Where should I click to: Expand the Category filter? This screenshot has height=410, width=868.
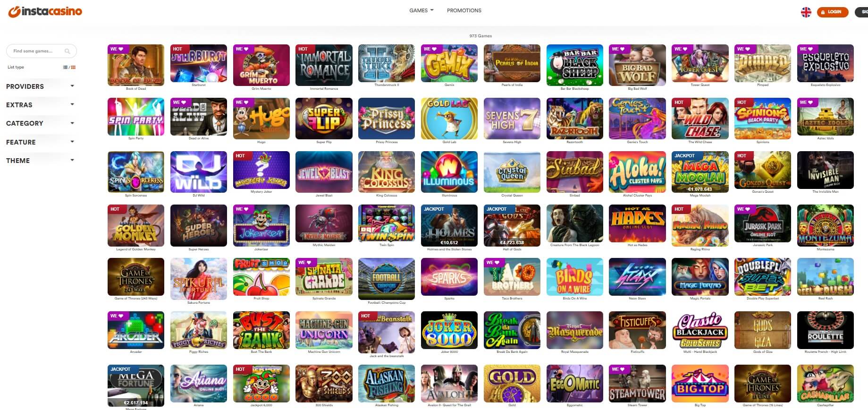[41, 123]
